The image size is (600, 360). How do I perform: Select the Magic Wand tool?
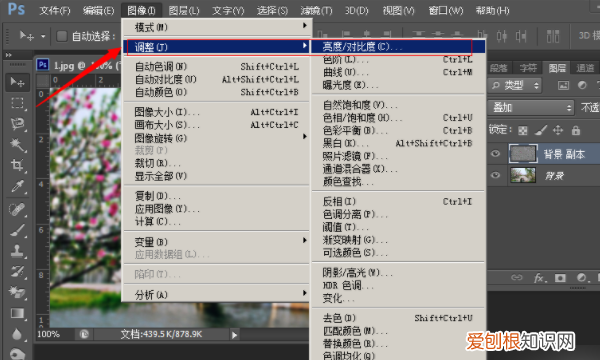[x=17, y=145]
